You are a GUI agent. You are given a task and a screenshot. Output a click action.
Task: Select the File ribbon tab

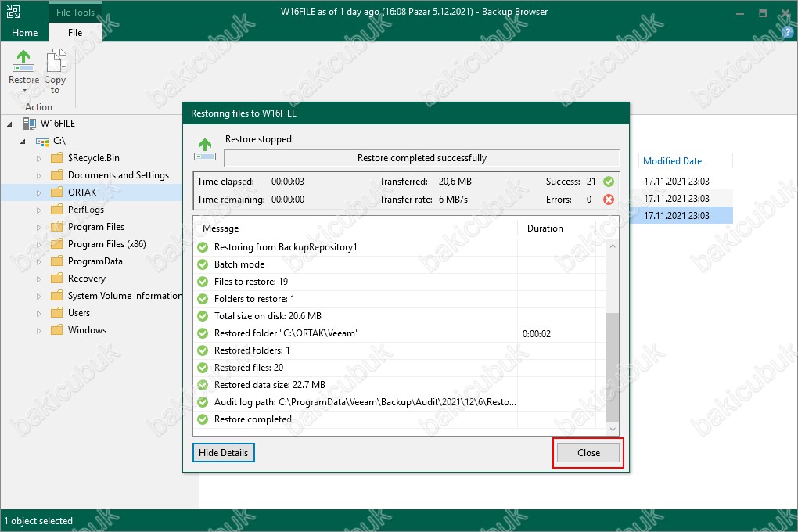click(x=75, y=33)
